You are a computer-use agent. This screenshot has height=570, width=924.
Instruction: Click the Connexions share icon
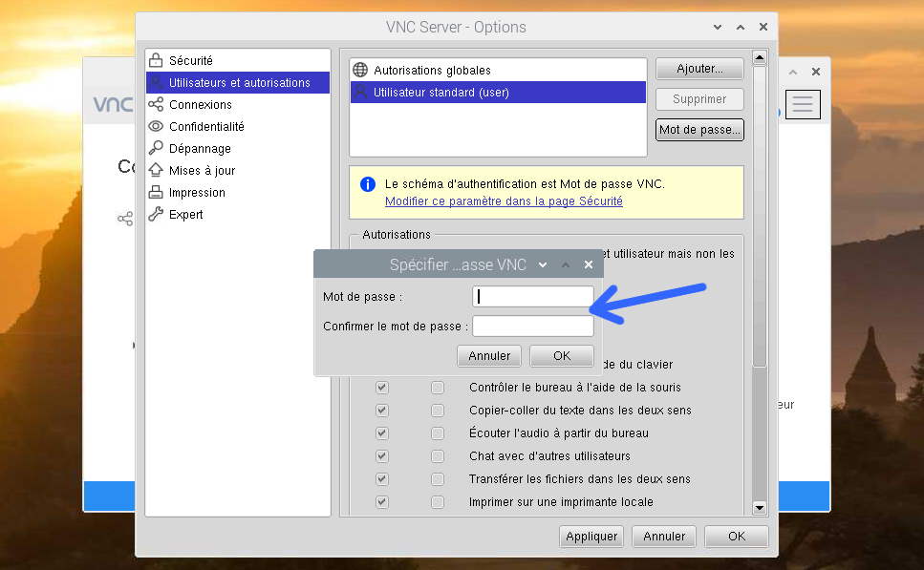pos(156,104)
